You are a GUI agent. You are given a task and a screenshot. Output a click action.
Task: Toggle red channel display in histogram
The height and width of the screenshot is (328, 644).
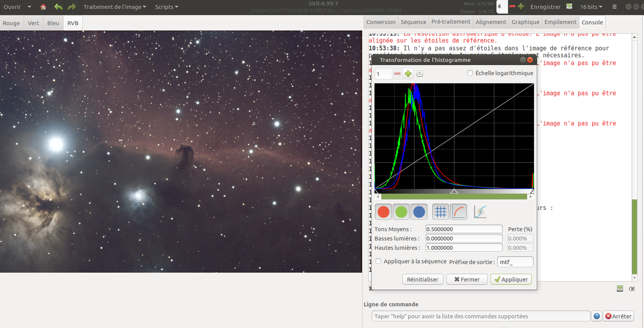tap(383, 212)
